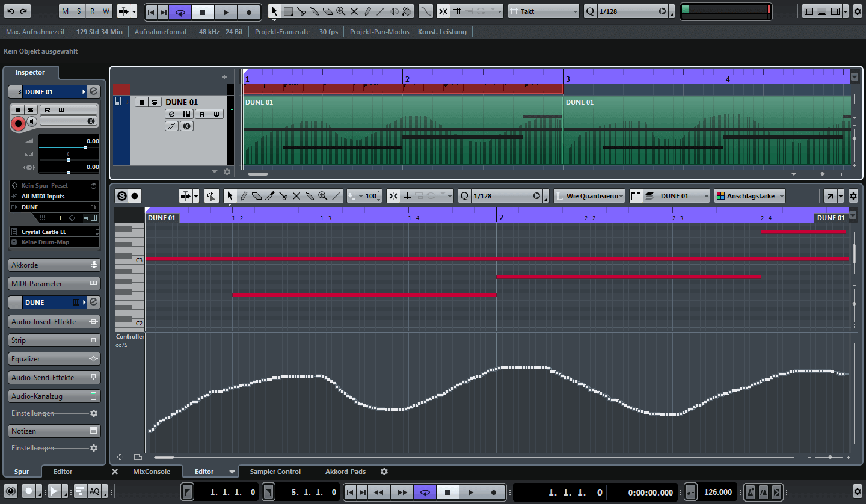Screen dimensions: 866x504
Task: Select the Color paint bucket tool
Action: [407, 11]
